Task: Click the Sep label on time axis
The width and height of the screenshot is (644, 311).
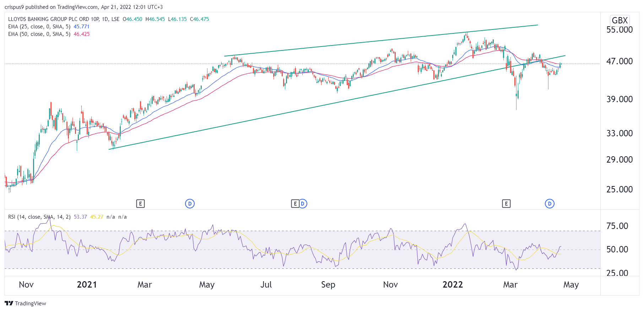Action: click(328, 285)
